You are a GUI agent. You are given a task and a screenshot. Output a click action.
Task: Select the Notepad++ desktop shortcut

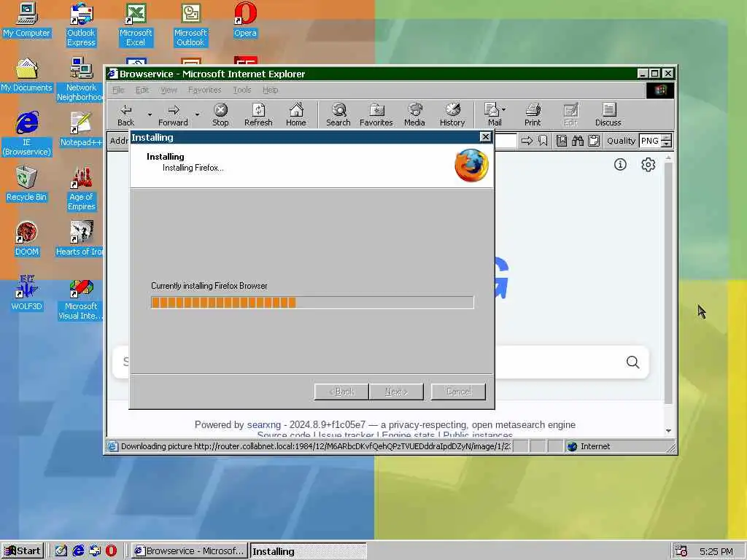click(x=81, y=129)
